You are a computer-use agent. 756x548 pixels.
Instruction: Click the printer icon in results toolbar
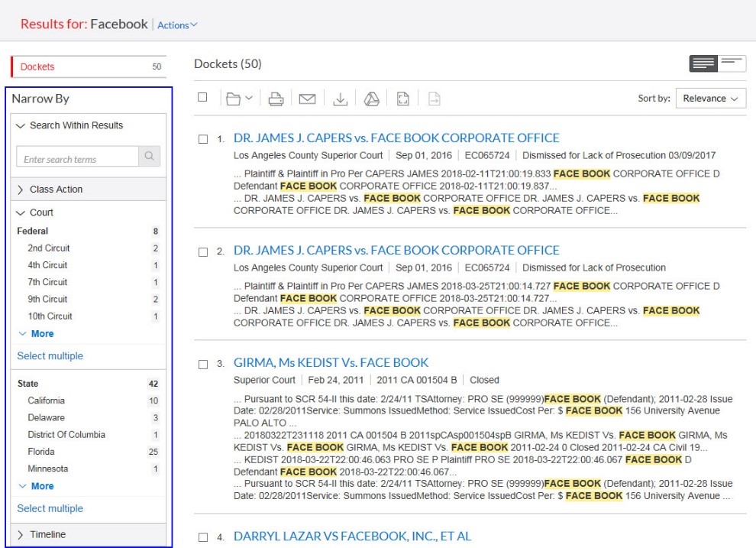pyautogui.click(x=276, y=99)
